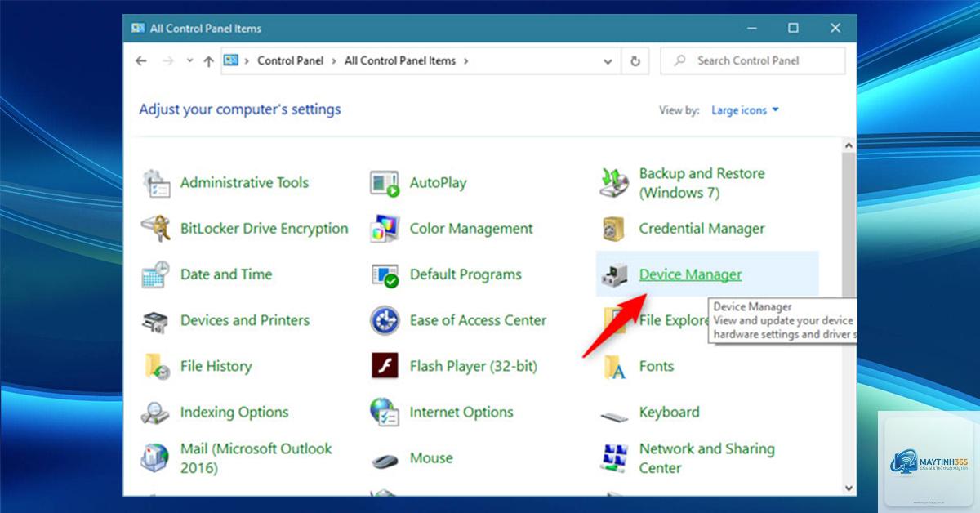Click the scrollbar down arrow
The width and height of the screenshot is (980, 513).
pos(849,488)
